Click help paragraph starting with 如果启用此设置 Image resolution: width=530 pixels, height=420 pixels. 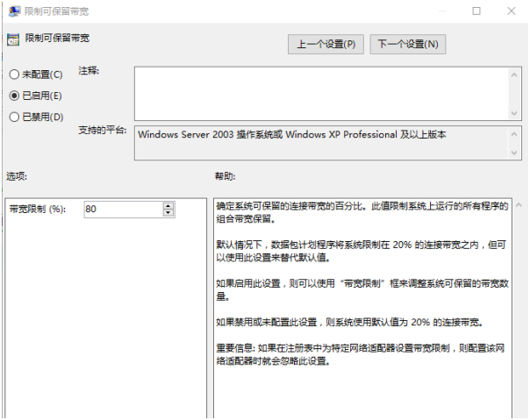click(x=362, y=290)
